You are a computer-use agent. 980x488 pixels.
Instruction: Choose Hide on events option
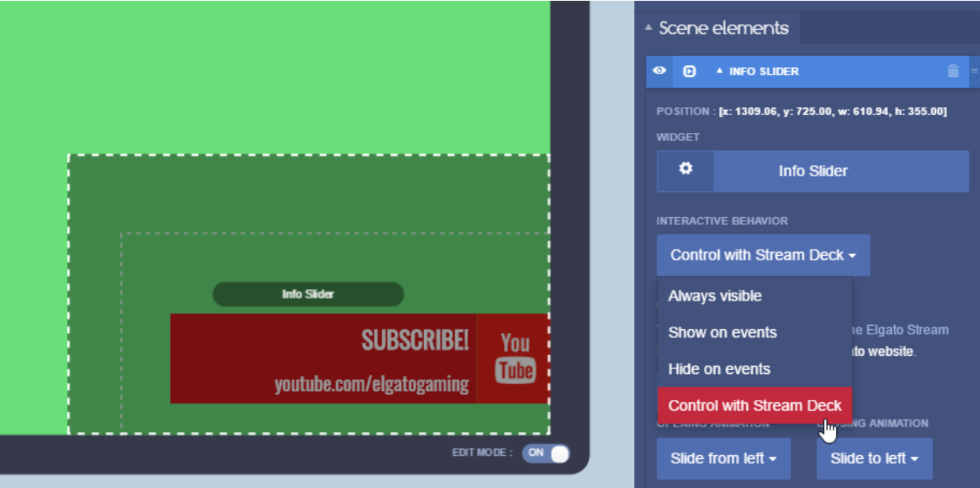[x=719, y=368]
